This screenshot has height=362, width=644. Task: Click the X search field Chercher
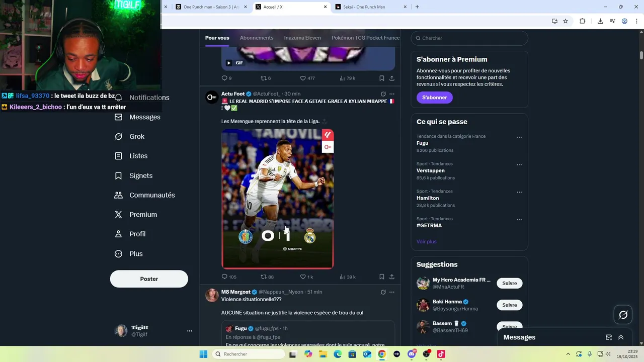click(x=469, y=38)
